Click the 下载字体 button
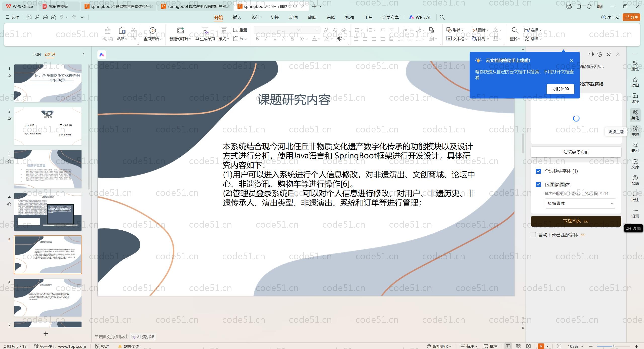The width and height of the screenshot is (644, 349). click(x=576, y=221)
